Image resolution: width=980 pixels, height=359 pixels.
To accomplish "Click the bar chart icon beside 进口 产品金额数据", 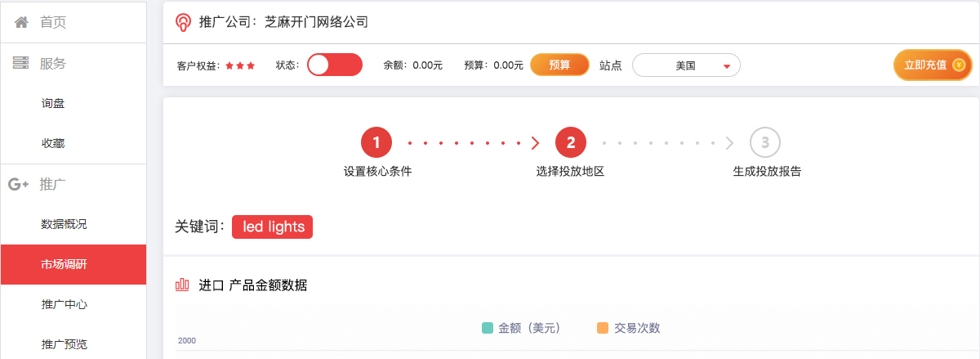I will 182,285.
